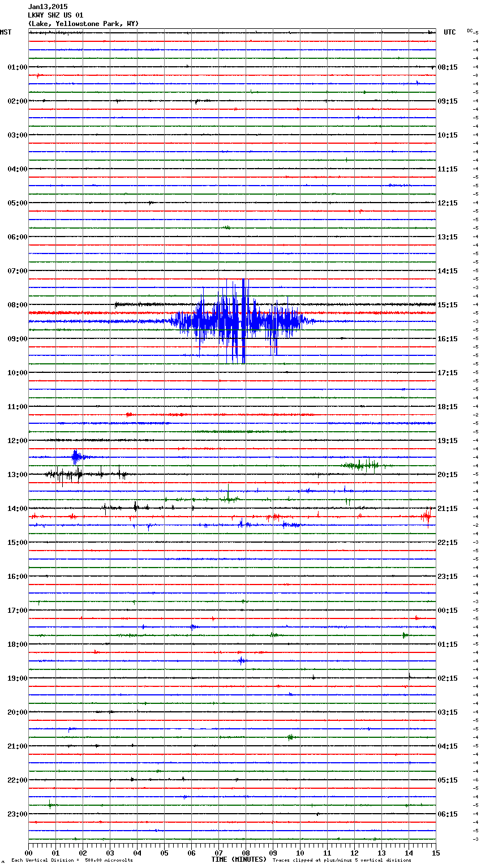Select the 08:00 MST time label
481x868 pixels.
click(x=17, y=304)
